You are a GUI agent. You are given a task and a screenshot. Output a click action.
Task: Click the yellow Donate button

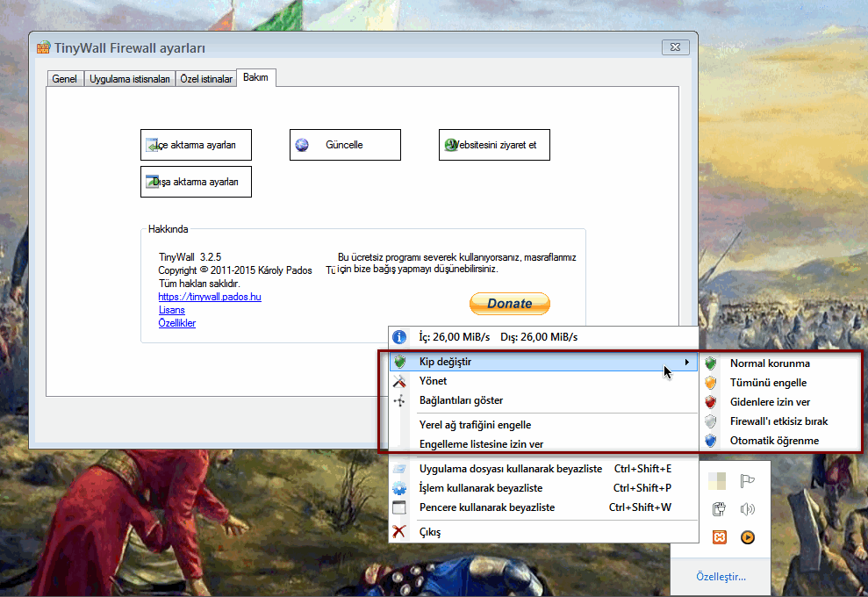[510, 304]
